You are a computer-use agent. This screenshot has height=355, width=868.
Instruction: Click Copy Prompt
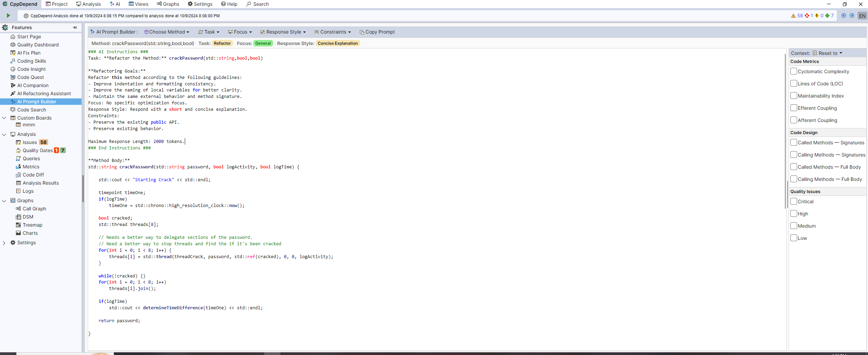tap(377, 32)
